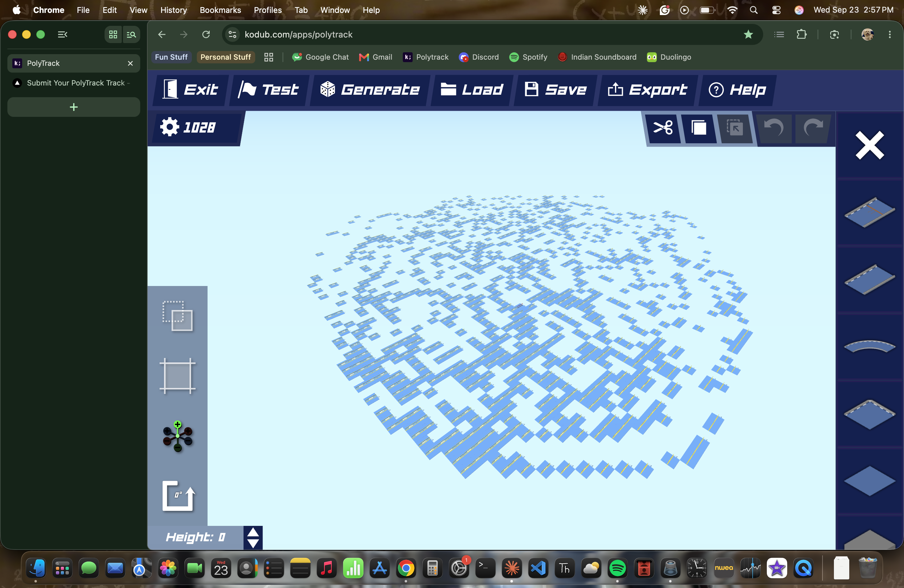The height and width of the screenshot is (588, 904).
Task: Choose the overlapping squares select tool
Action: (x=177, y=316)
